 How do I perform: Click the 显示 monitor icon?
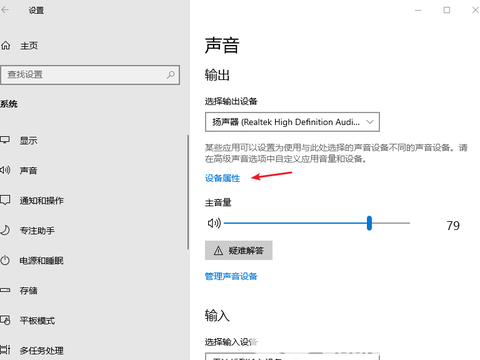(x=5, y=140)
